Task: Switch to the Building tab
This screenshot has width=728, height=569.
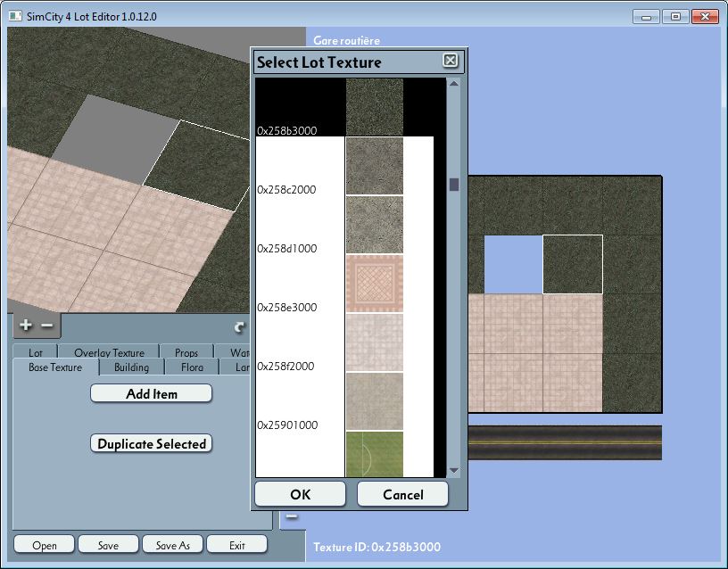Action: coord(132,367)
